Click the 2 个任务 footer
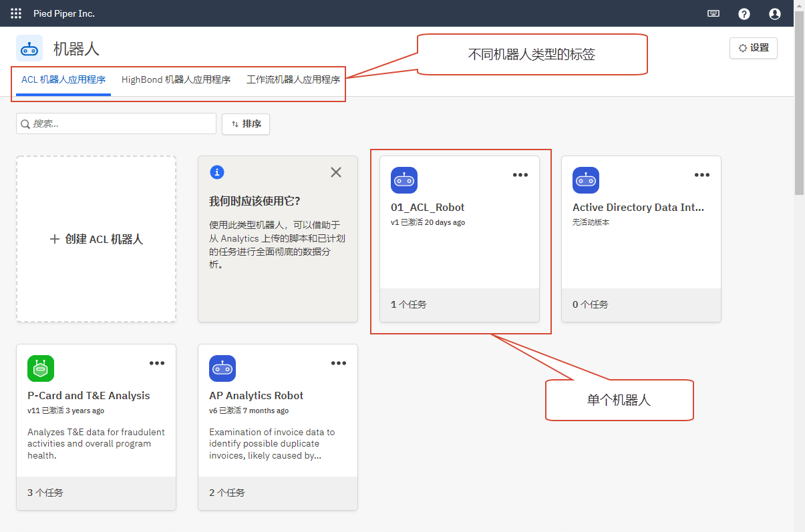 pyautogui.click(x=278, y=493)
